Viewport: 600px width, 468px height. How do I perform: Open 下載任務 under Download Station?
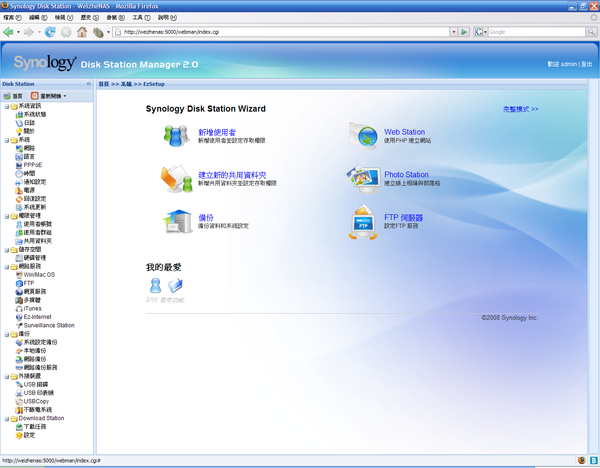tap(31, 426)
